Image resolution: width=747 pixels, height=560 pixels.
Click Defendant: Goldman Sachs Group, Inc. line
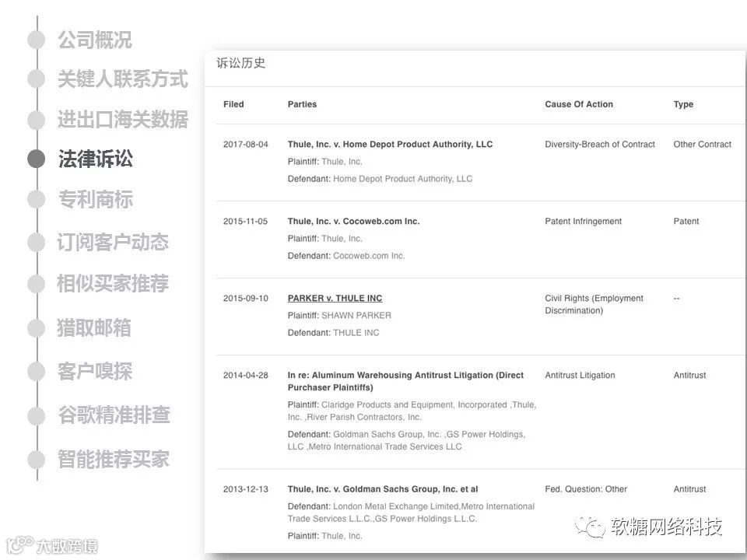click(406, 440)
